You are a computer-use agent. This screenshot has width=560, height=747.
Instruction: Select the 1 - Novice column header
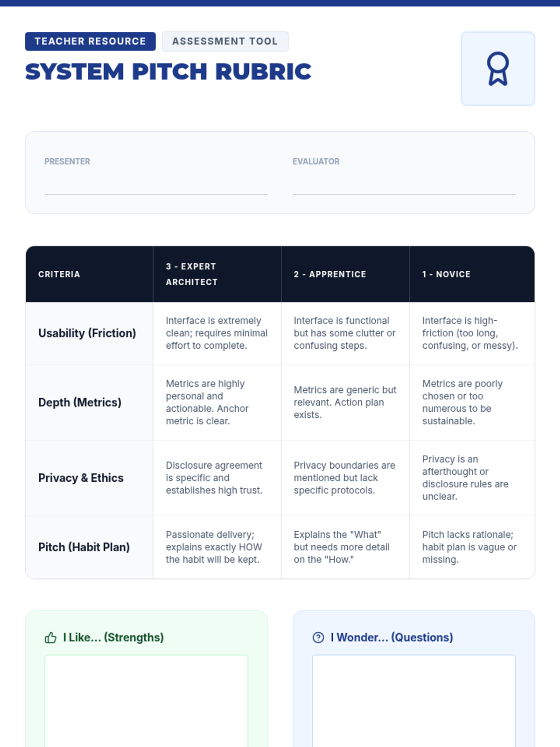click(472, 274)
